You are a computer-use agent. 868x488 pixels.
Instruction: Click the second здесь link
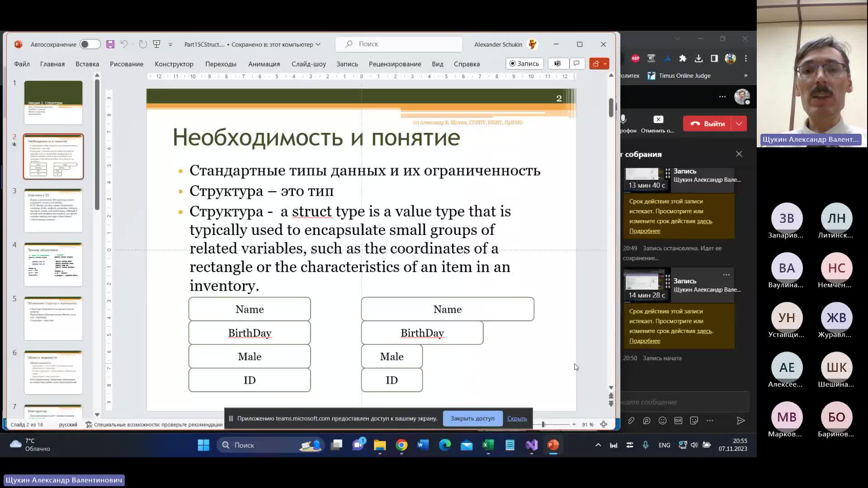(704, 331)
